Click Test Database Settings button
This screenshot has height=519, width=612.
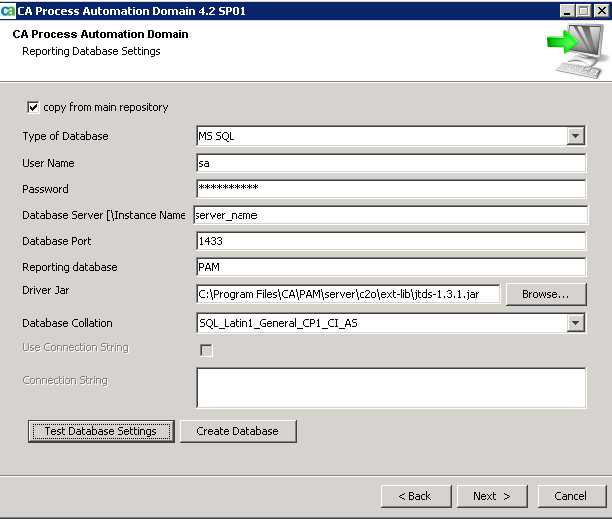point(101,431)
